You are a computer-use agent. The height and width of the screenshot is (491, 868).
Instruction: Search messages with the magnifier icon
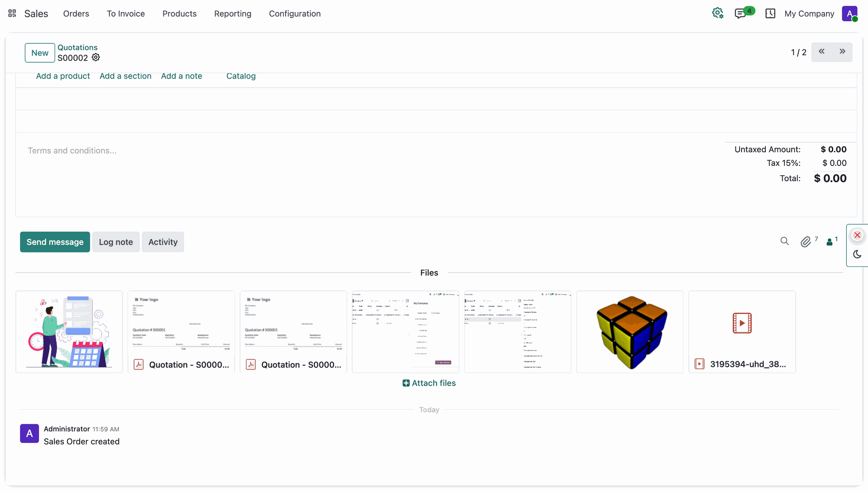784,241
